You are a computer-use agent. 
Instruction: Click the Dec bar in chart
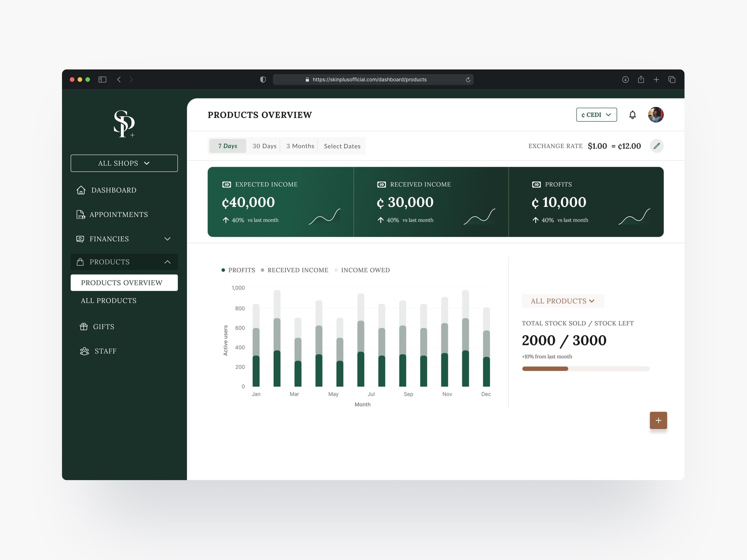click(x=486, y=347)
